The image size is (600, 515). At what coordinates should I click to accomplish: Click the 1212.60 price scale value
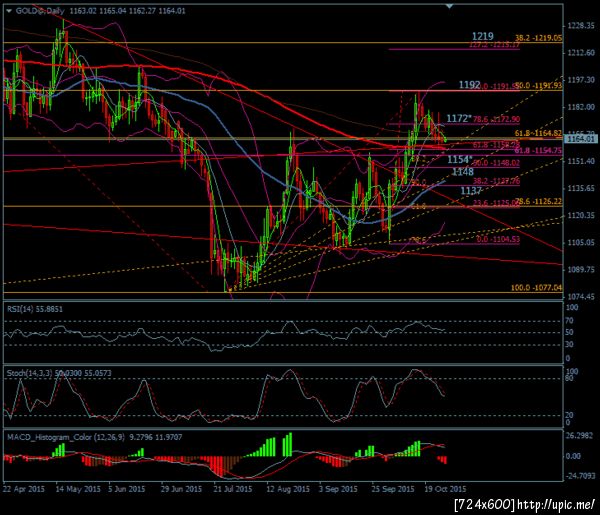[581, 52]
